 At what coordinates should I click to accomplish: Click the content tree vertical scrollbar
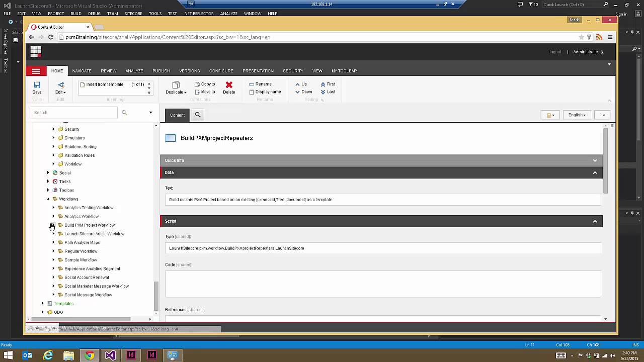[156, 297]
